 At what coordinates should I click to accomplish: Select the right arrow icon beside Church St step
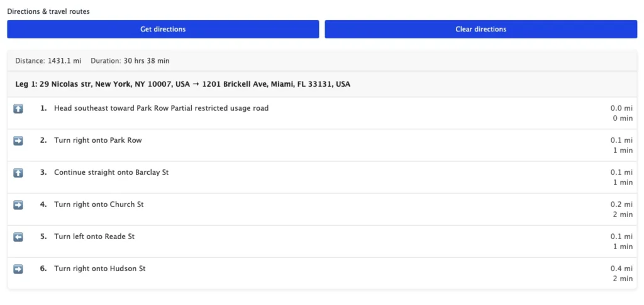[18, 205]
